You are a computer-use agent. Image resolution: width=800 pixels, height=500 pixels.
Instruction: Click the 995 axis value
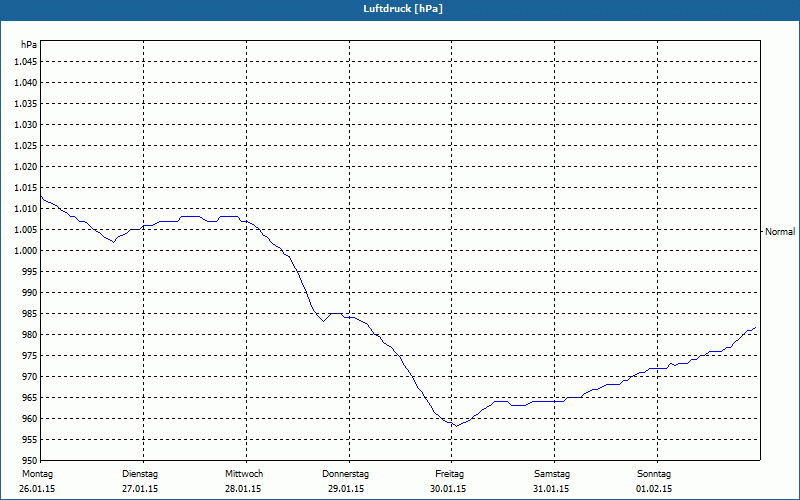tap(30, 271)
